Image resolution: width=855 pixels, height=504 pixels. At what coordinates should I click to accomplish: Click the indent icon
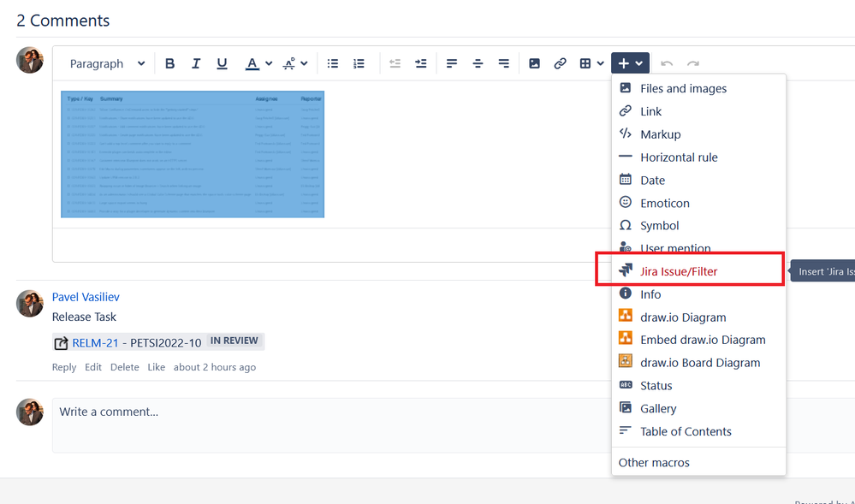coord(421,64)
